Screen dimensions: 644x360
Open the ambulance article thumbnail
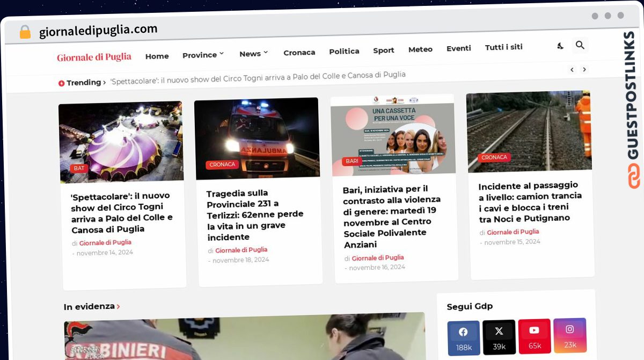click(257, 138)
